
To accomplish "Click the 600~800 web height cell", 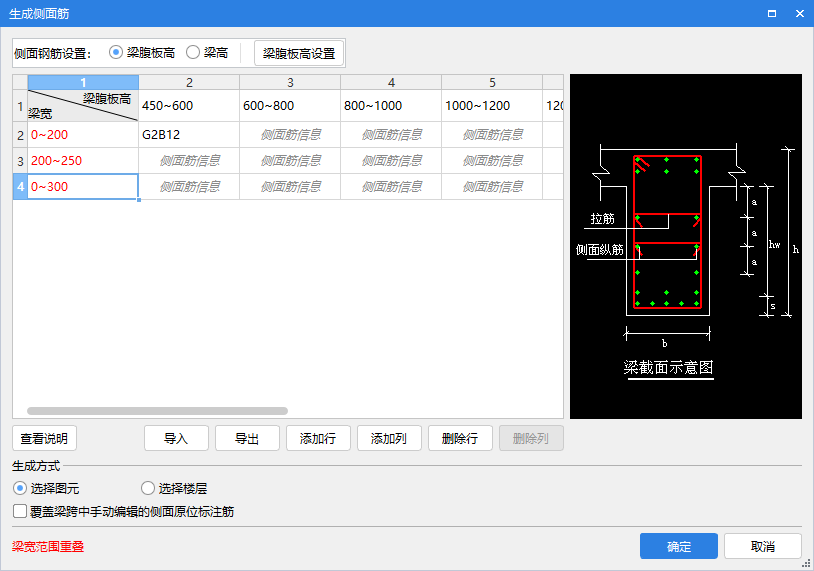I will pos(290,106).
